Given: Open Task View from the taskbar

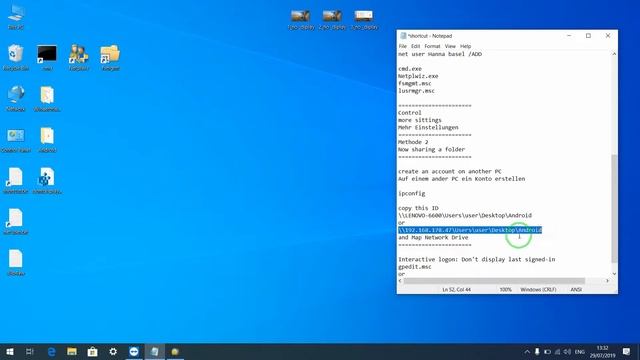Looking at the screenshot, I should click(x=30, y=351).
